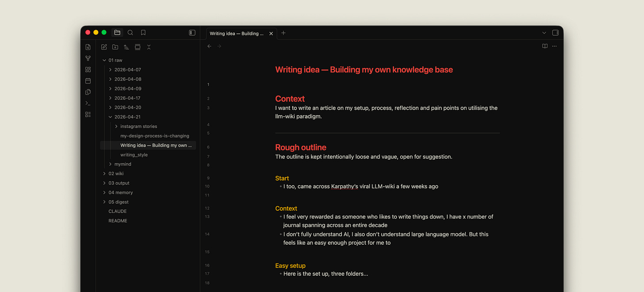Open templates icon in ribbon
This screenshot has width=644, height=292.
click(x=88, y=92)
